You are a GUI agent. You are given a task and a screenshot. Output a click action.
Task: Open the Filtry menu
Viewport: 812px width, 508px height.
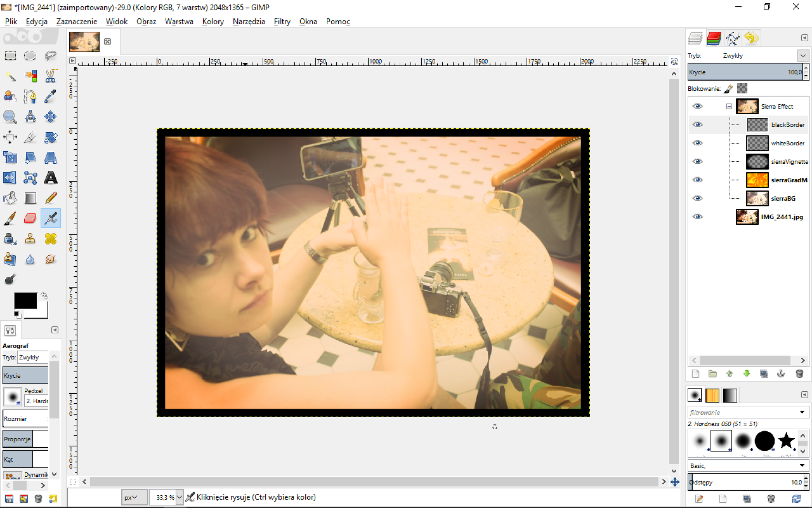pos(282,22)
